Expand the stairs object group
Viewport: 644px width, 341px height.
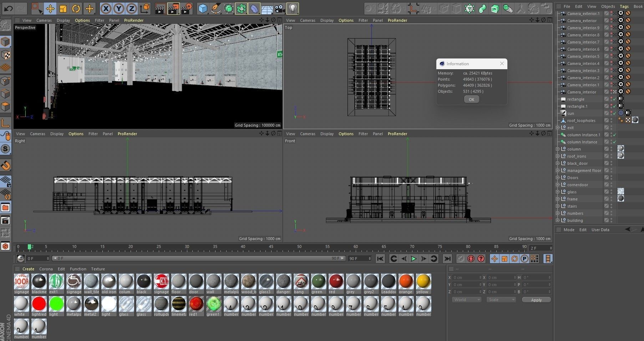point(558,206)
